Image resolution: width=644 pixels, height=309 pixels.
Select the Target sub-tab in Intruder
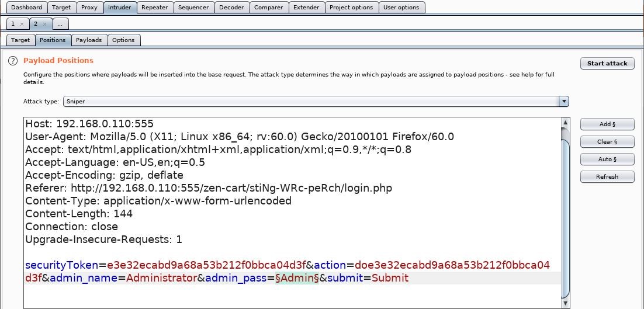click(20, 40)
